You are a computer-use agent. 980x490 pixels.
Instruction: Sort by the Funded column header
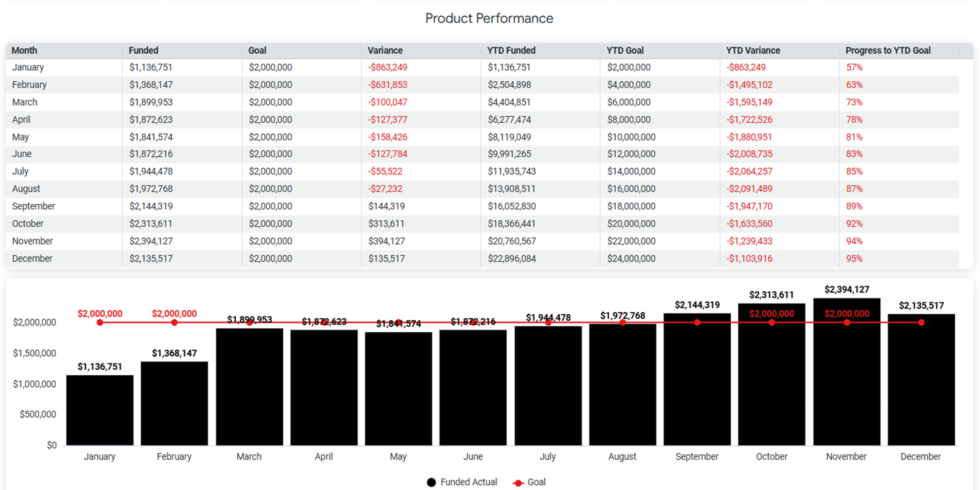click(x=143, y=50)
